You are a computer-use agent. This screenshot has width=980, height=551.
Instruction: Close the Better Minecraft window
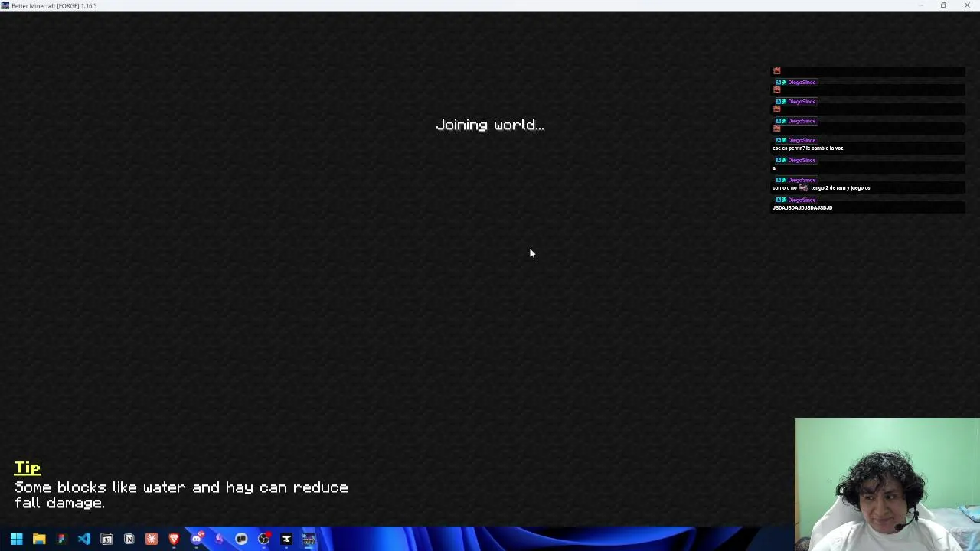(x=967, y=5)
